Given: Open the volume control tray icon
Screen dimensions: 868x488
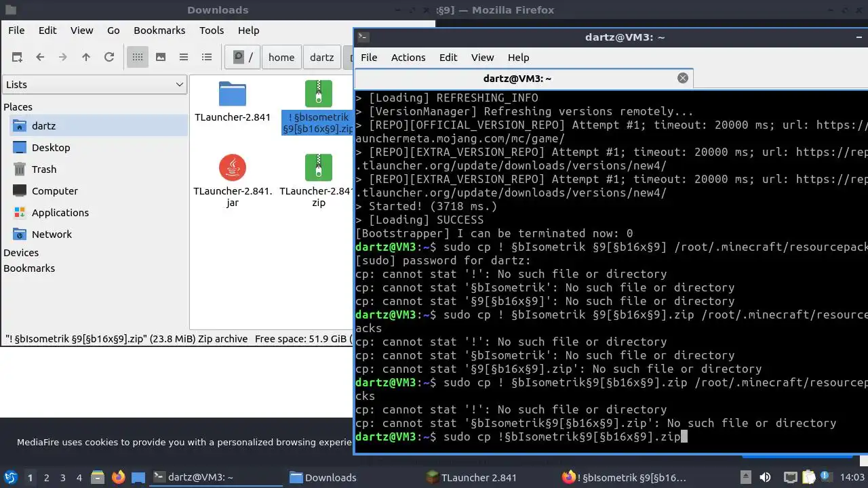Looking at the screenshot, I should point(765,478).
